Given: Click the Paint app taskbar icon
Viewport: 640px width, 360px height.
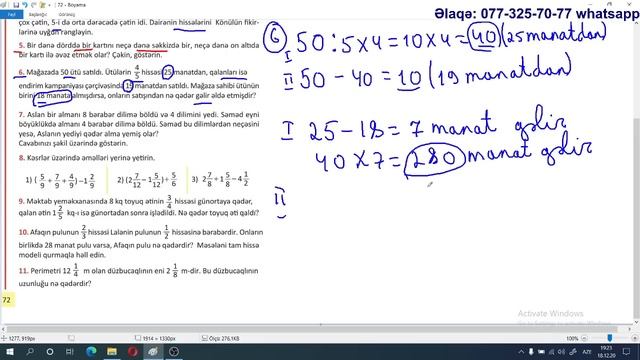Looking at the screenshot, I should pos(153,351).
